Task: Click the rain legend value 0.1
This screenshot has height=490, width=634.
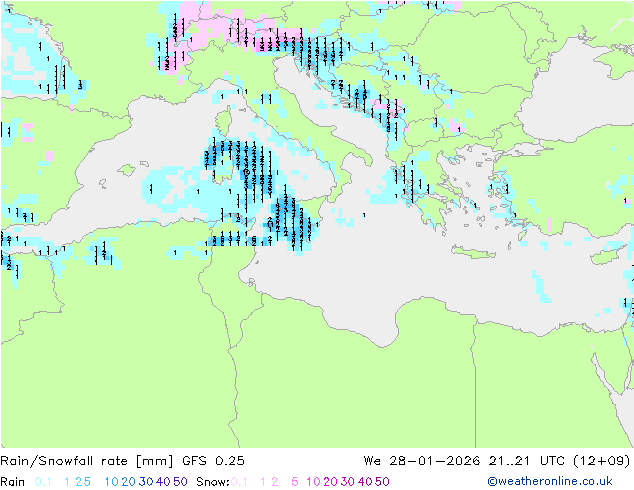Action: pyautogui.click(x=43, y=482)
